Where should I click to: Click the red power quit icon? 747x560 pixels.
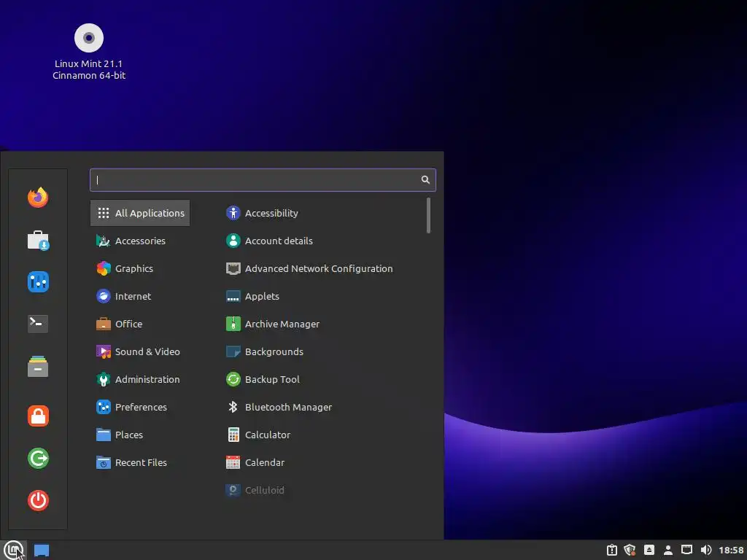pyautogui.click(x=38, y=500)
